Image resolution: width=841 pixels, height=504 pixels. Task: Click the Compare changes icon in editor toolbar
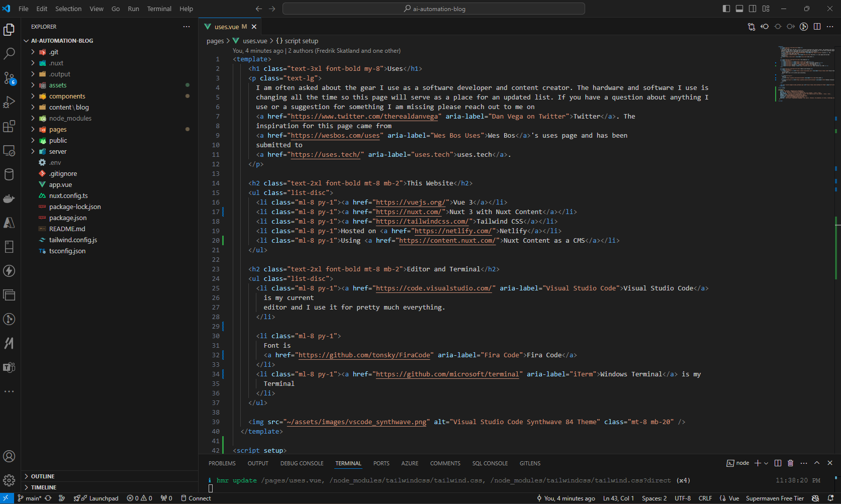click(752, 27)
